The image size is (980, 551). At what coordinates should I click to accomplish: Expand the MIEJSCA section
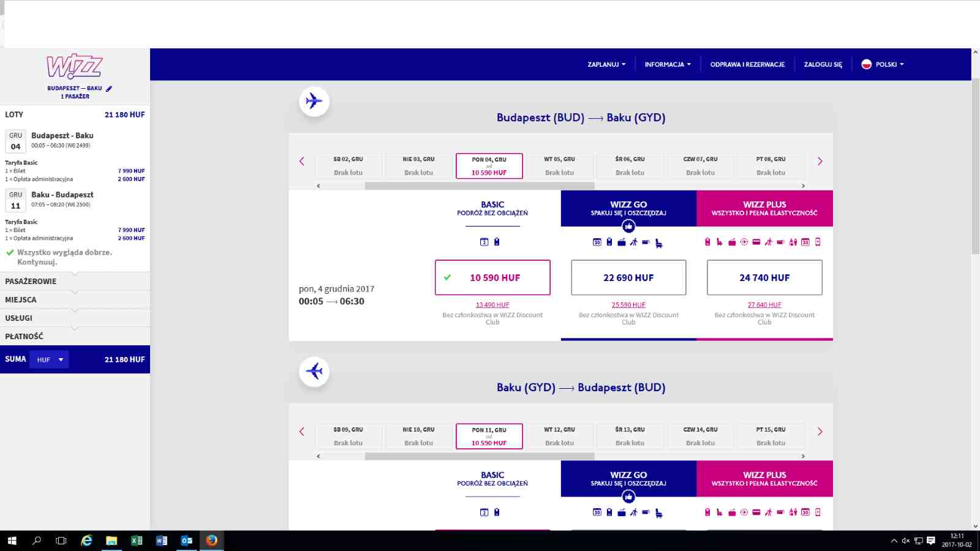pyautogui.click(x=75, y=299)
